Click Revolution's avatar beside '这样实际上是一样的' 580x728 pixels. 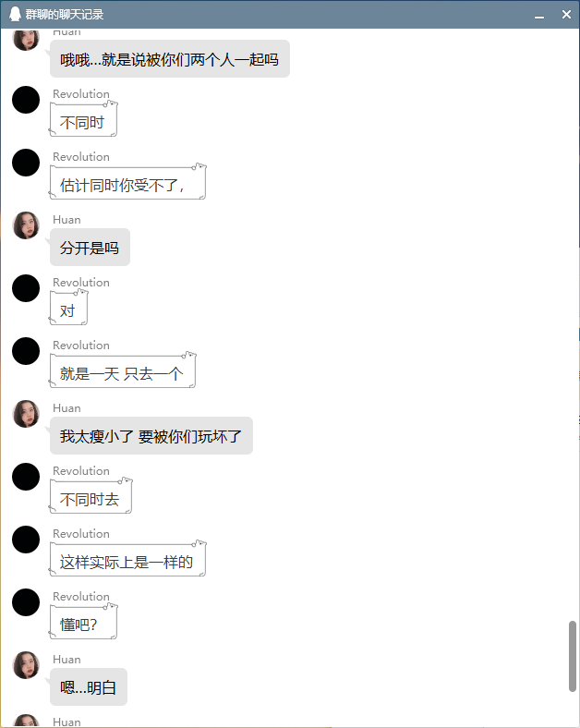coord(26,540)
